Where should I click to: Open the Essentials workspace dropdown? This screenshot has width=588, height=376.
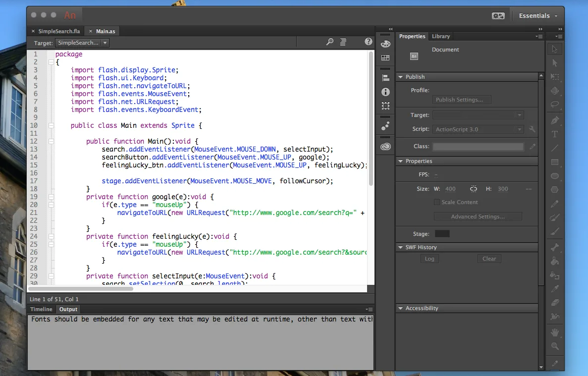538,16
